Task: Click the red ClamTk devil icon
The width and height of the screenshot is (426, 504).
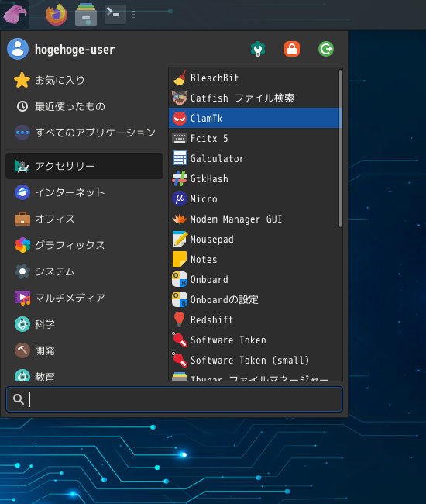Action: (180, 118)
